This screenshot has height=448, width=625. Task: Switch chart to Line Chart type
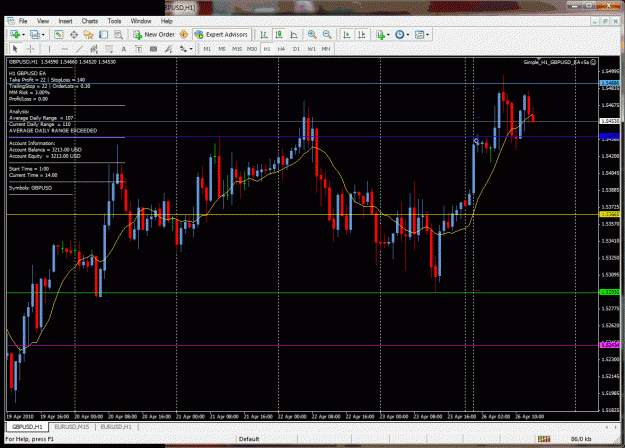pos(294,35)
